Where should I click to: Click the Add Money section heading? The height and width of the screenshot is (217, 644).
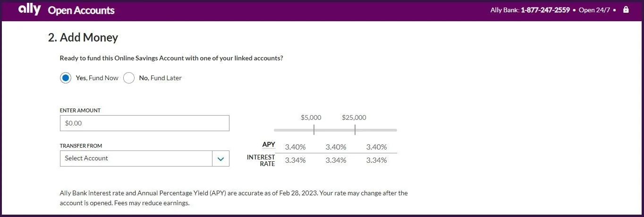coord(83,37)
